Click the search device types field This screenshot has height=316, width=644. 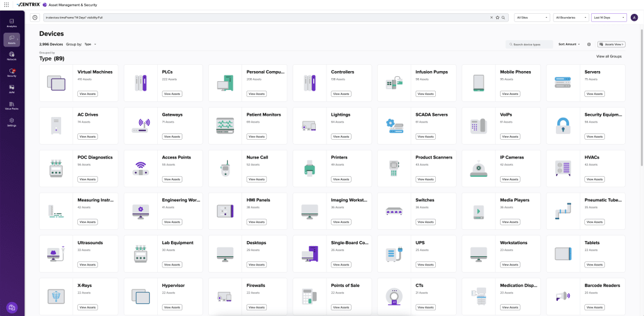tap(530, 44)
